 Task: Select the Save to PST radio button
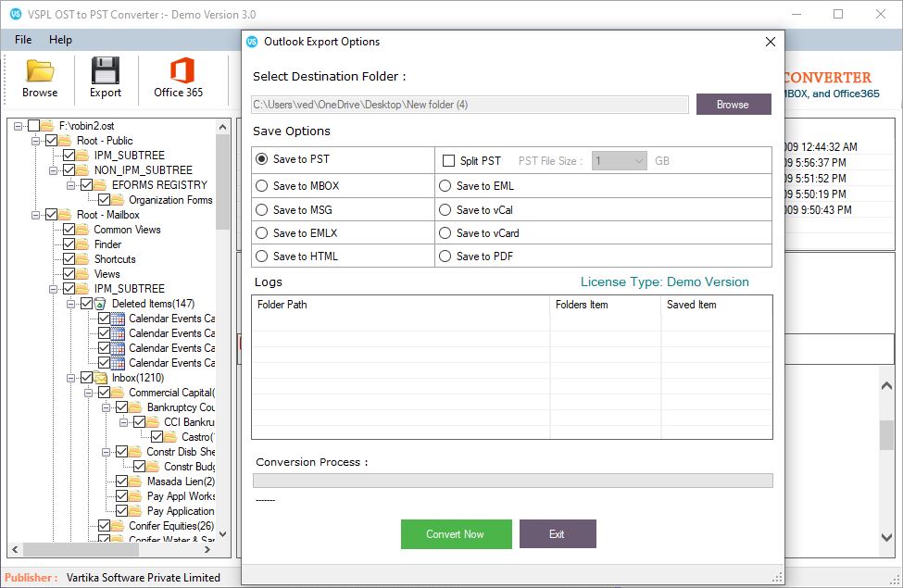(261, 159)
